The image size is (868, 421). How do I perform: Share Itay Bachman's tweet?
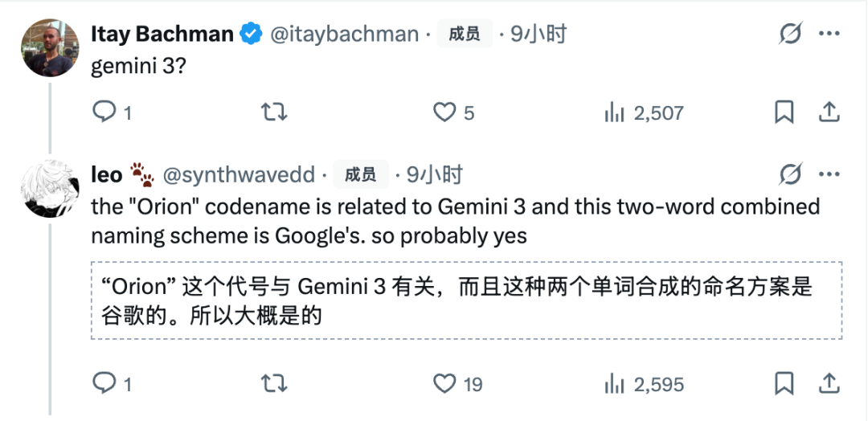click(829, 112)
